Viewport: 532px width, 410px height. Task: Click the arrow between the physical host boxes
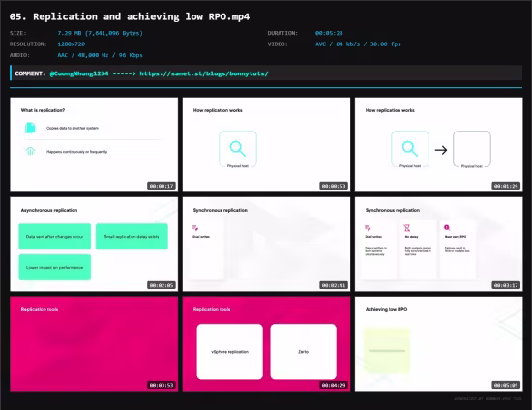click(441, 150)
